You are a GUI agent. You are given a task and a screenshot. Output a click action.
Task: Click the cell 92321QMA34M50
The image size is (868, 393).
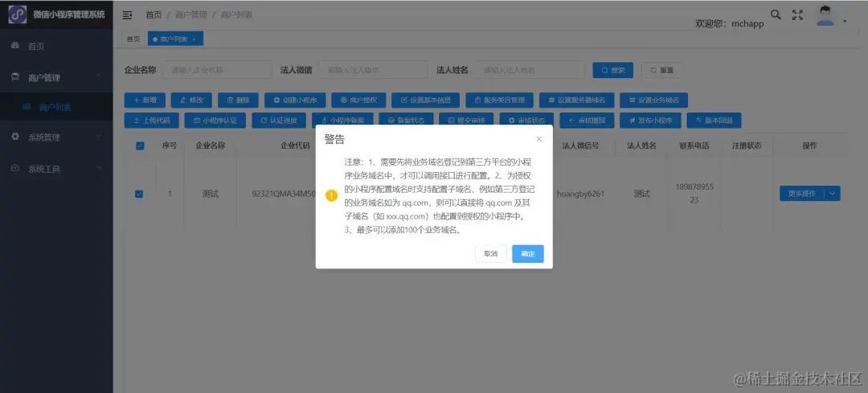[x=284, y=194]
